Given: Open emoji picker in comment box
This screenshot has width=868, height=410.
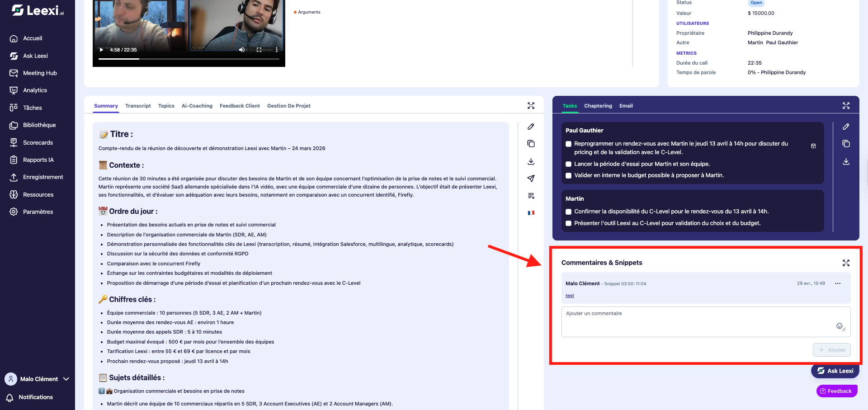Looking at the screenshot, I should coord(839,326).
